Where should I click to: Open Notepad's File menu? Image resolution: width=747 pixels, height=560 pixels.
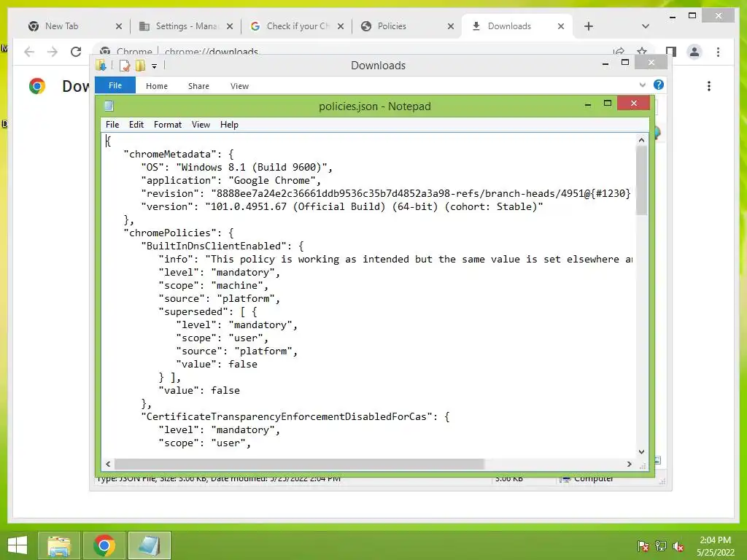(112, 125)
